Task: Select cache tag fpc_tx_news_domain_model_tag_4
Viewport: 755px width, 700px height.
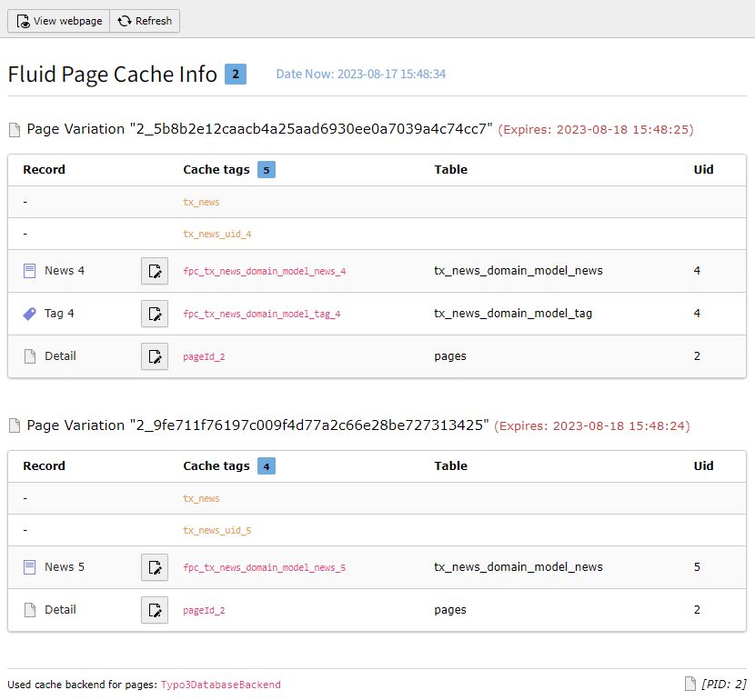Action: 262,315
